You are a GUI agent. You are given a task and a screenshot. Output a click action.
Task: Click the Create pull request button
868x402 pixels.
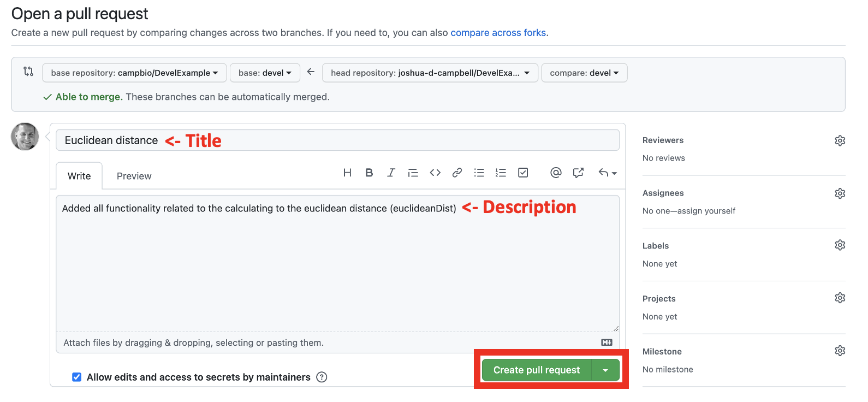[x=537, y=370]
